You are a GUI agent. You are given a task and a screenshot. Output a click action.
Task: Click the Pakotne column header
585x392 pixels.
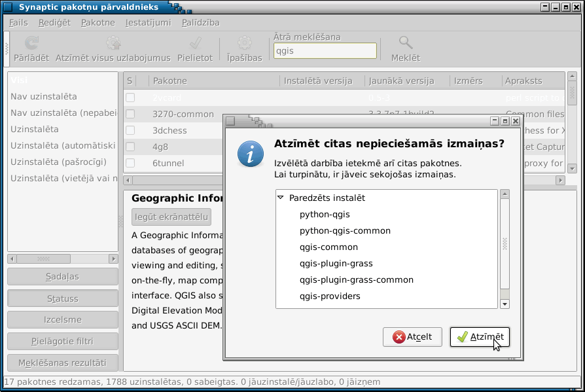pos(214,81)
